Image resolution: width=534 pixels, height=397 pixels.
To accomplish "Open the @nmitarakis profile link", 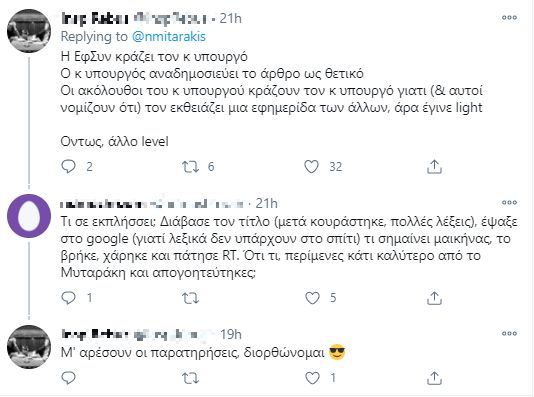I will pos(169,36).
